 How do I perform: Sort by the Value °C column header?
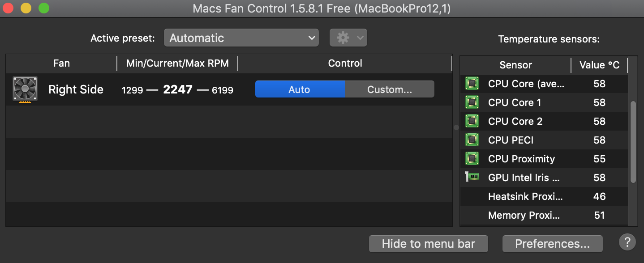[x=599, y=65]
